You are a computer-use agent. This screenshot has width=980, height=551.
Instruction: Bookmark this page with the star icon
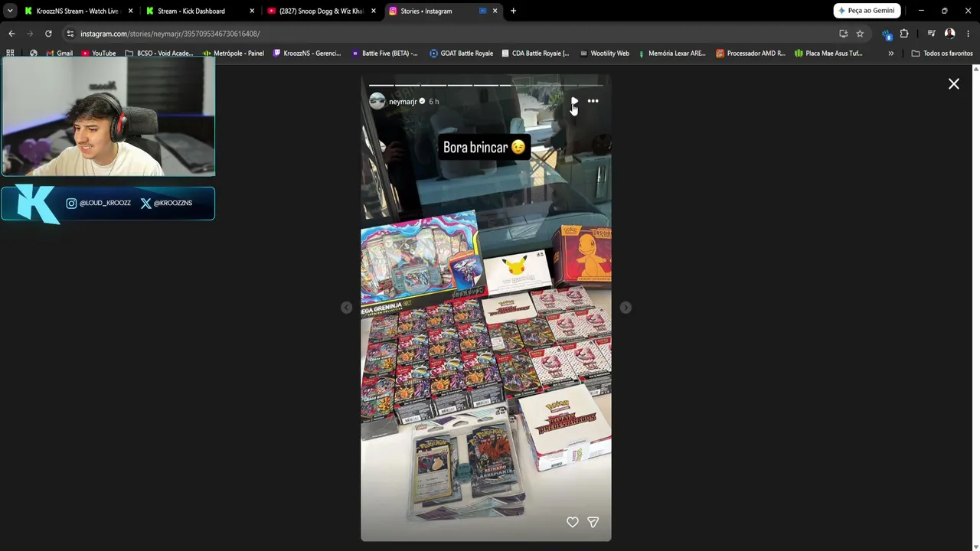pos(860,34)
